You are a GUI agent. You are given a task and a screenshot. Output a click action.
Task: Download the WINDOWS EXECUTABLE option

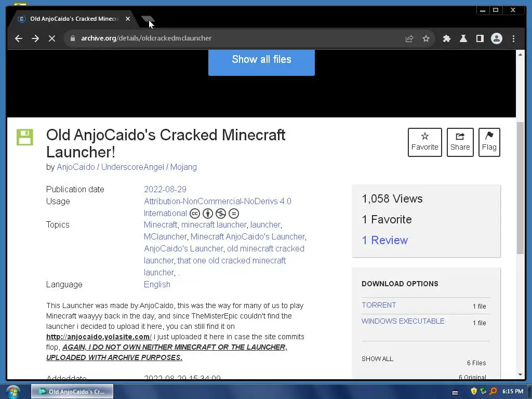(403, 321)
